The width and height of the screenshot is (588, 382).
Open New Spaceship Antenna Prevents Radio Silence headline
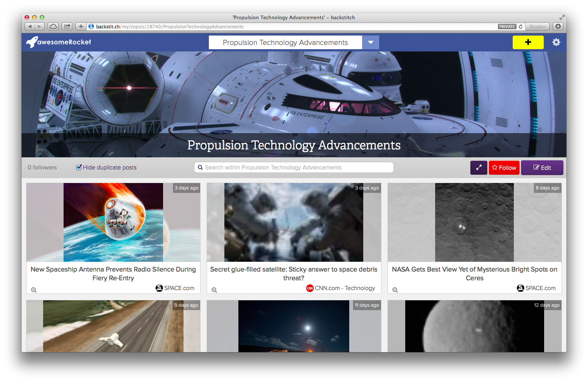coord(113,273)
